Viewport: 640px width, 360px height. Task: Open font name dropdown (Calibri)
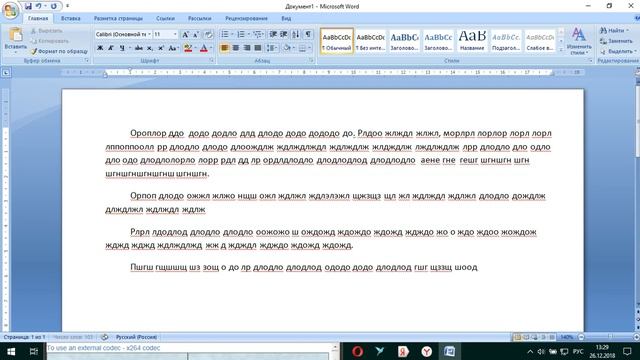coord(149,35)
